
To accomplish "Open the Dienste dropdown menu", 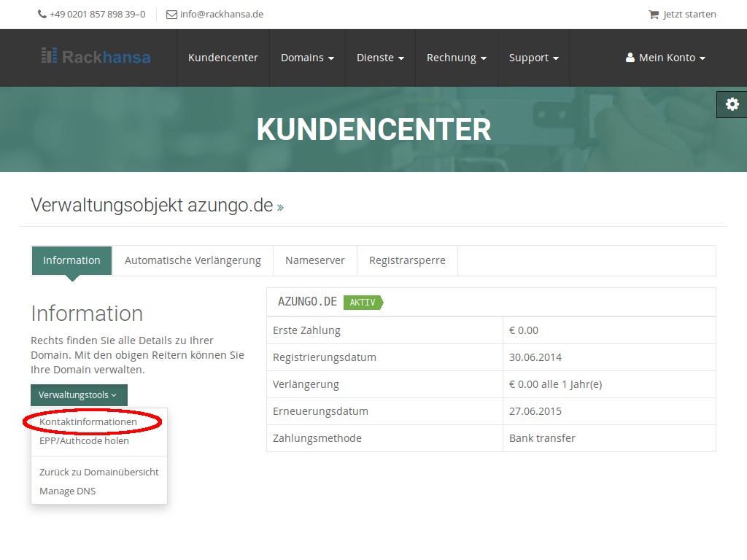I will pos(380,58).
